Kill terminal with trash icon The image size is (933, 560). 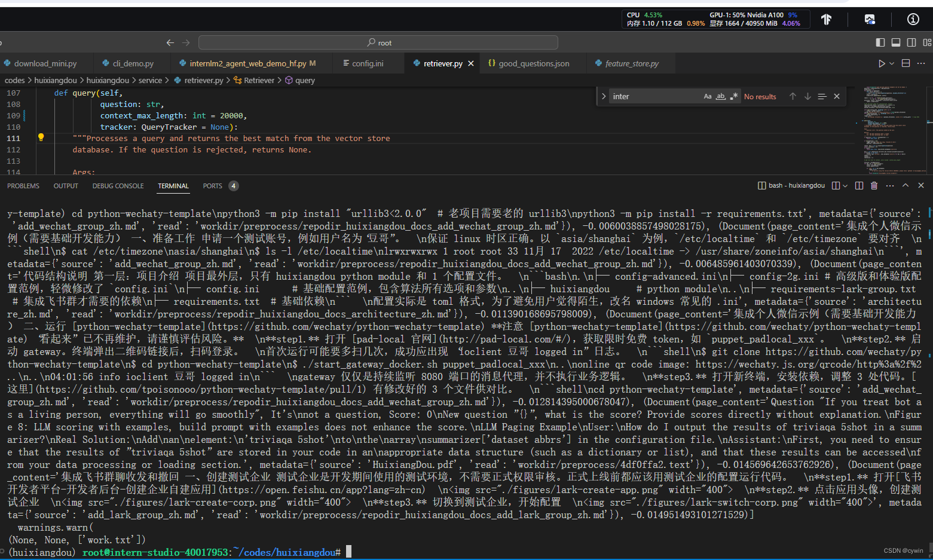point(874,186)
